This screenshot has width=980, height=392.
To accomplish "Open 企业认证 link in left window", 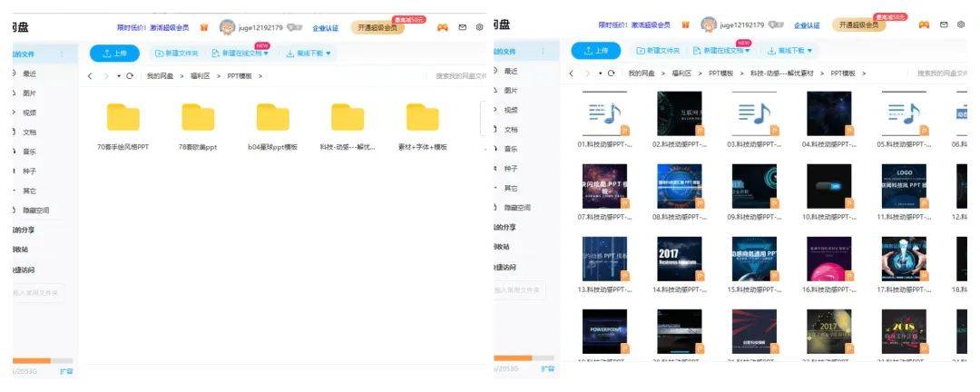I will point(325,28).
